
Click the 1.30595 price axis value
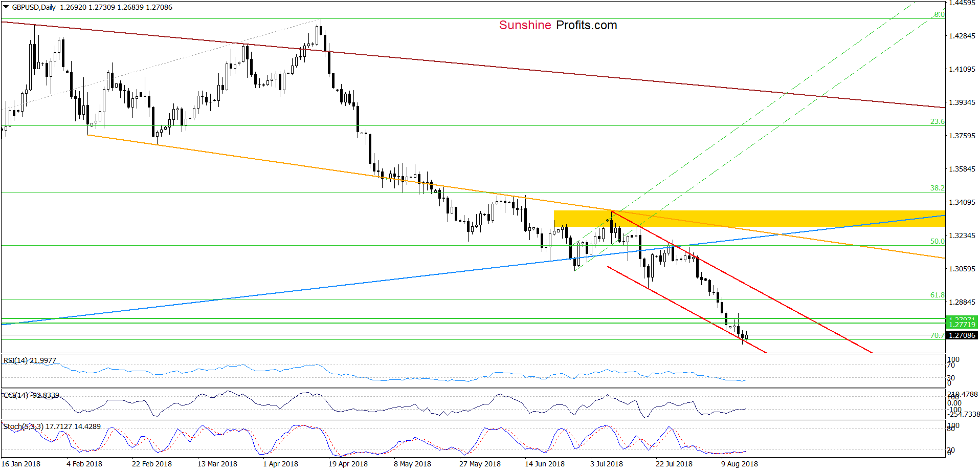click(962, 269)
